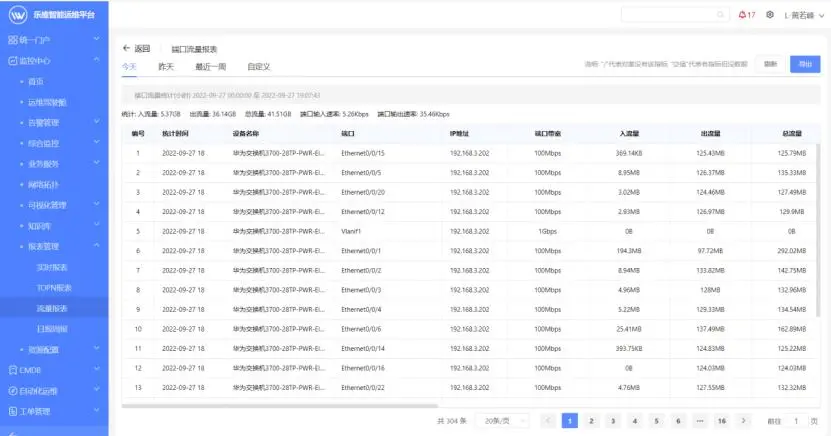Click the back arrow 返回
Viewport: 831px width, 436px height.
pos(126,48)
